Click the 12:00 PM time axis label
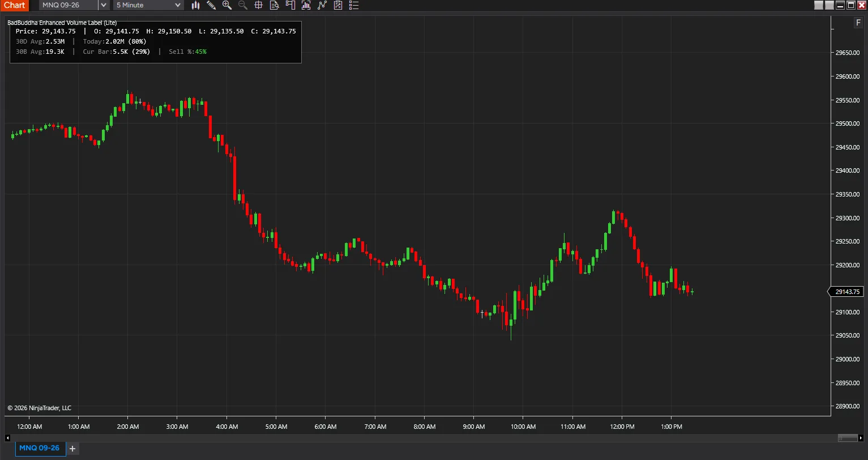Viewport: 868px width, 460px height. 622,427
